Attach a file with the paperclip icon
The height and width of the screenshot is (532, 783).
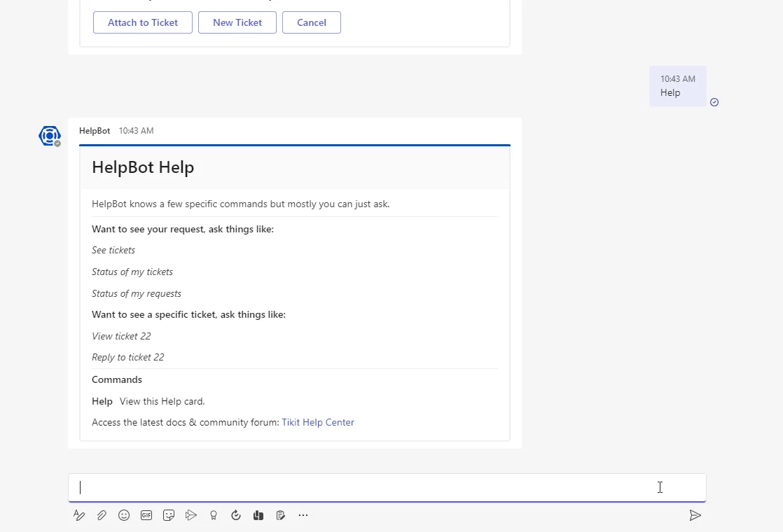tap(102, 515)
